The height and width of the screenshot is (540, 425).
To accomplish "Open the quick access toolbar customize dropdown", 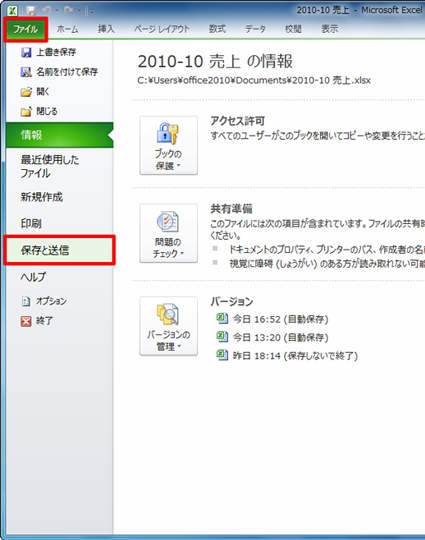I will [x=91, y=11].
